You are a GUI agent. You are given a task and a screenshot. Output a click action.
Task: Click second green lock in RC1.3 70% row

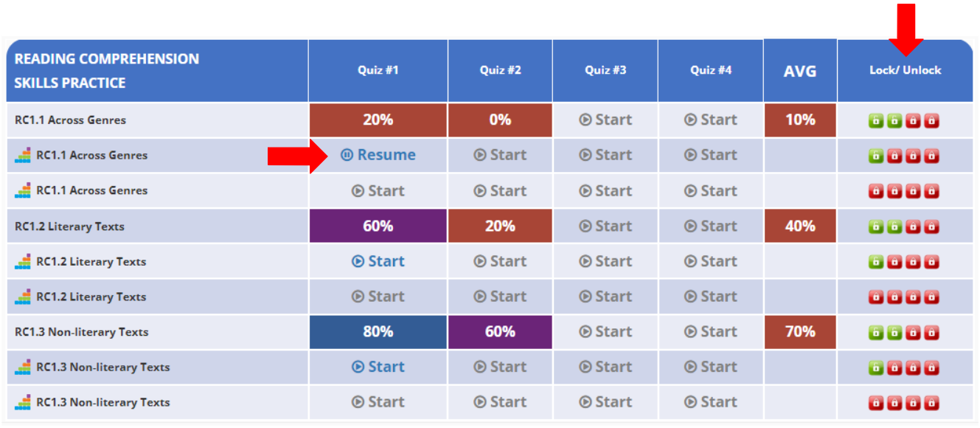tap(894, 332)
